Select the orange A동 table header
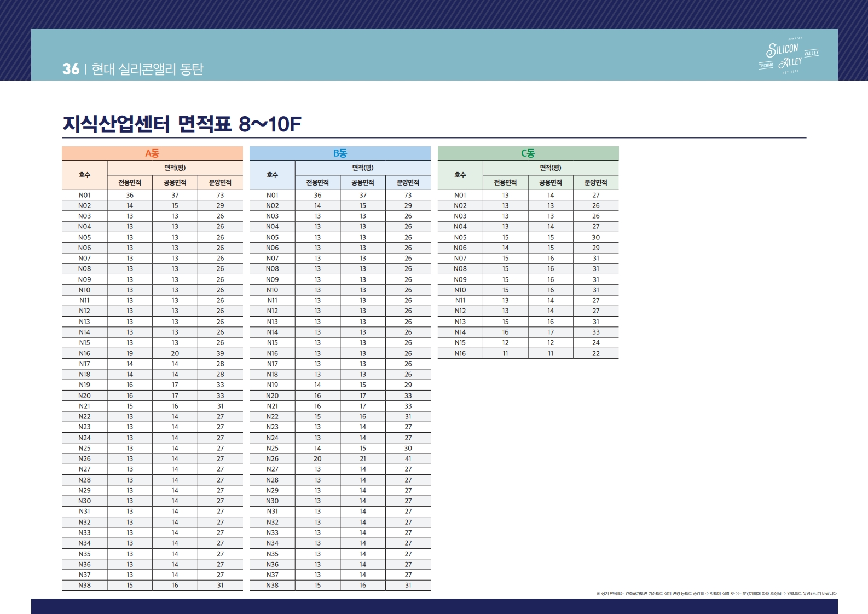868x614 pixels. coord(152,153)
